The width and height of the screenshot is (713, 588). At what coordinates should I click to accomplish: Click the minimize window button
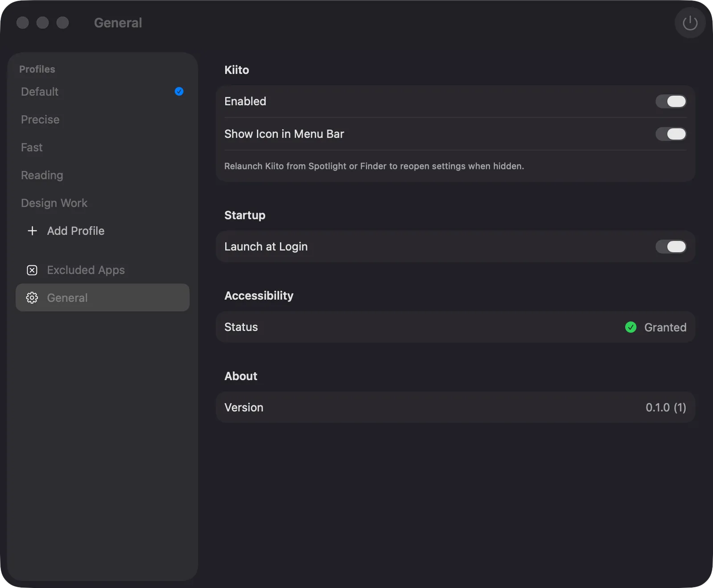(43, 23)
